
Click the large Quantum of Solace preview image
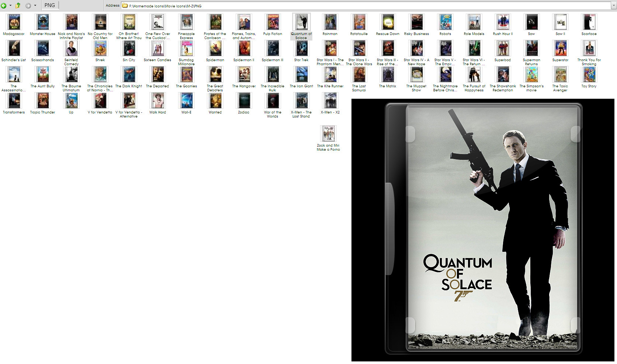click(x=483, y=230)
